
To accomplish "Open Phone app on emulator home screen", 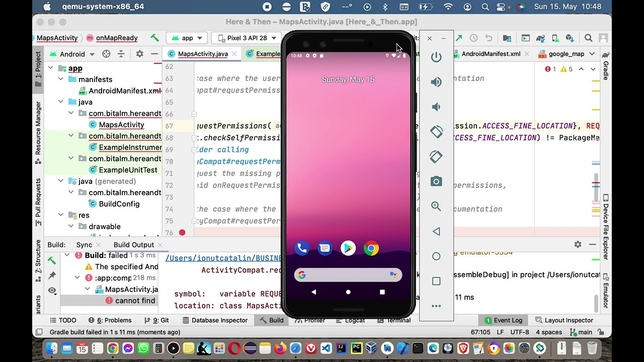I will (302, 248).
